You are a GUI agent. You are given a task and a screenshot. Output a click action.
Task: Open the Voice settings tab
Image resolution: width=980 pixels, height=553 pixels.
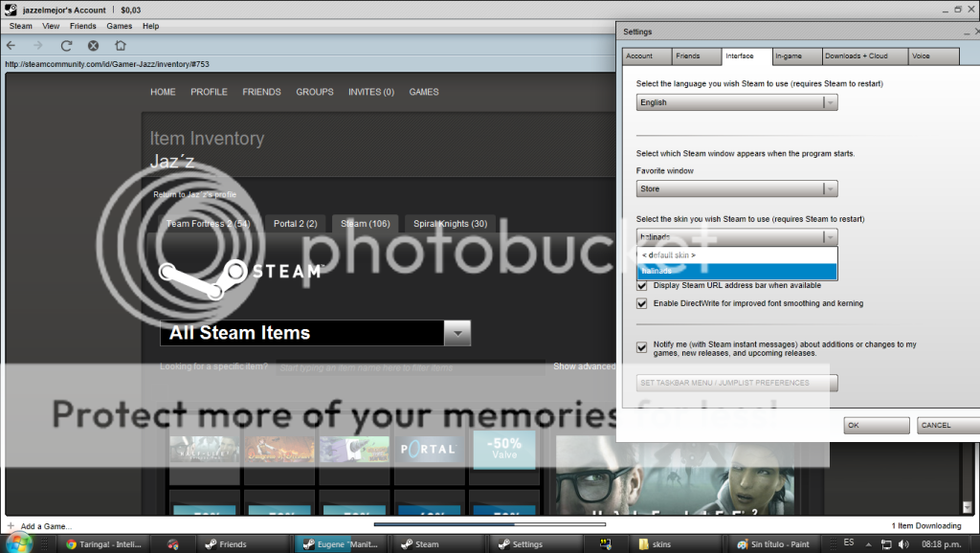pos(934,56)
